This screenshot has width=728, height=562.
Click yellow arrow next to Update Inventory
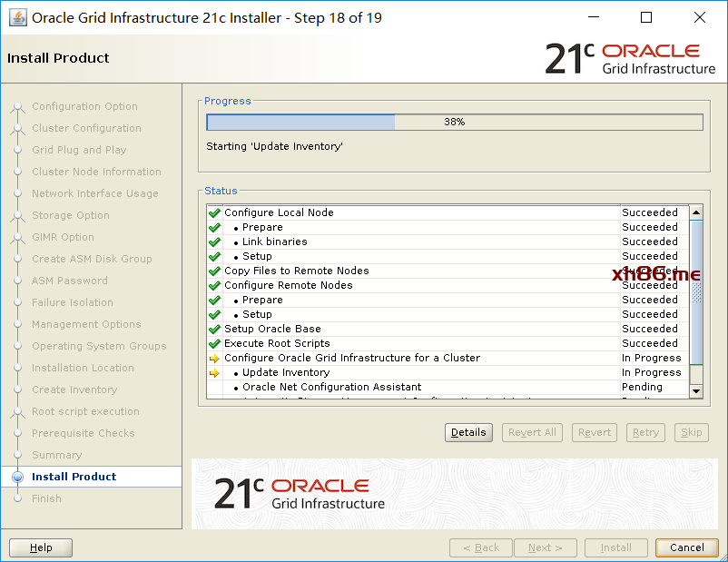pos(214,372)
